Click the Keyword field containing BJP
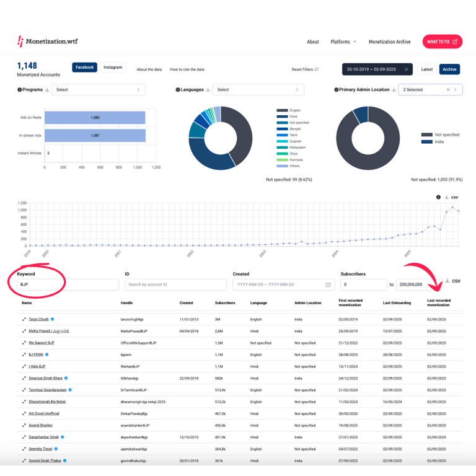The image size is (476, 476). click(x=68, y=284)
